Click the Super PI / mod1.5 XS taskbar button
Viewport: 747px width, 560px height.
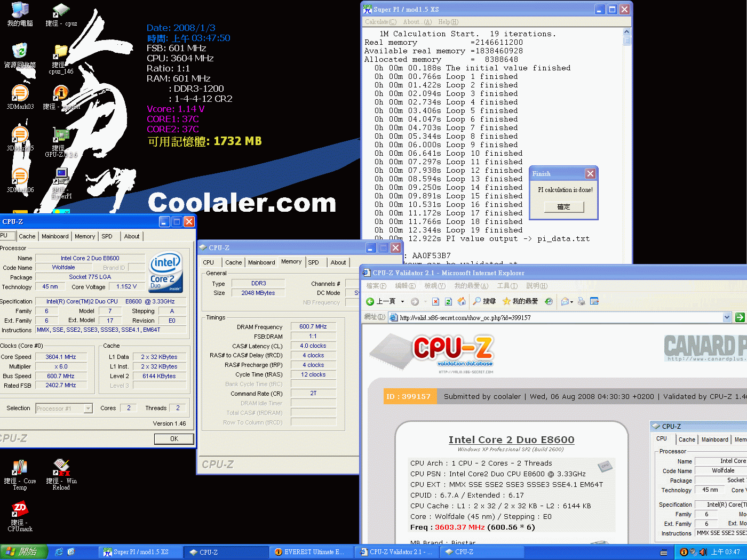click(141, 552)
